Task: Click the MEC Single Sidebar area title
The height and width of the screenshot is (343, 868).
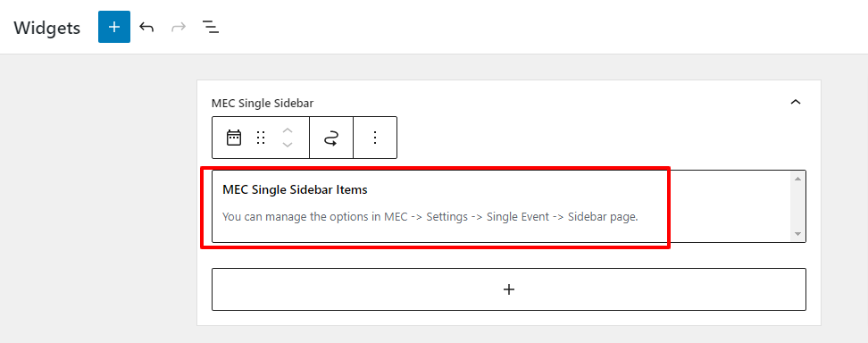Action: [x=263, y=103]
